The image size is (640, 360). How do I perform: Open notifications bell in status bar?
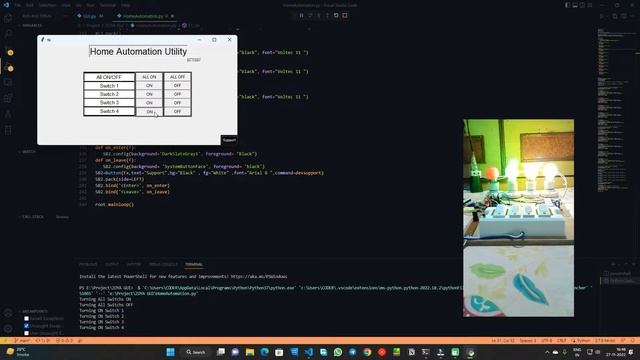pos(633,340)
